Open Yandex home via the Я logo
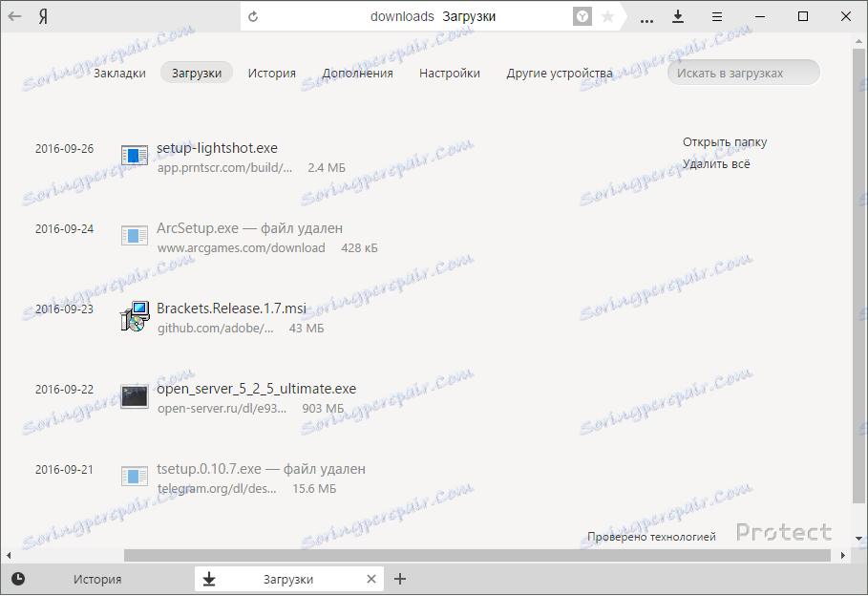 pyautogui.click(x=43, y=16)
